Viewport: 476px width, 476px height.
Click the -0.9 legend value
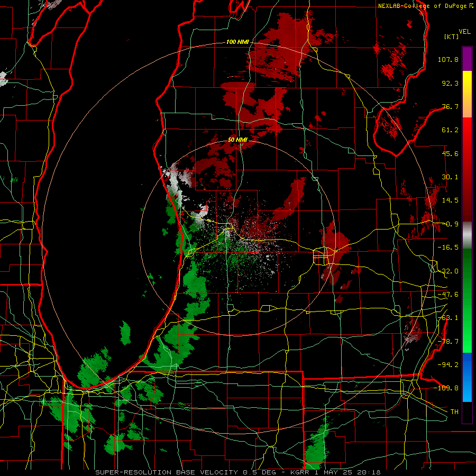(x=451, y=224)
